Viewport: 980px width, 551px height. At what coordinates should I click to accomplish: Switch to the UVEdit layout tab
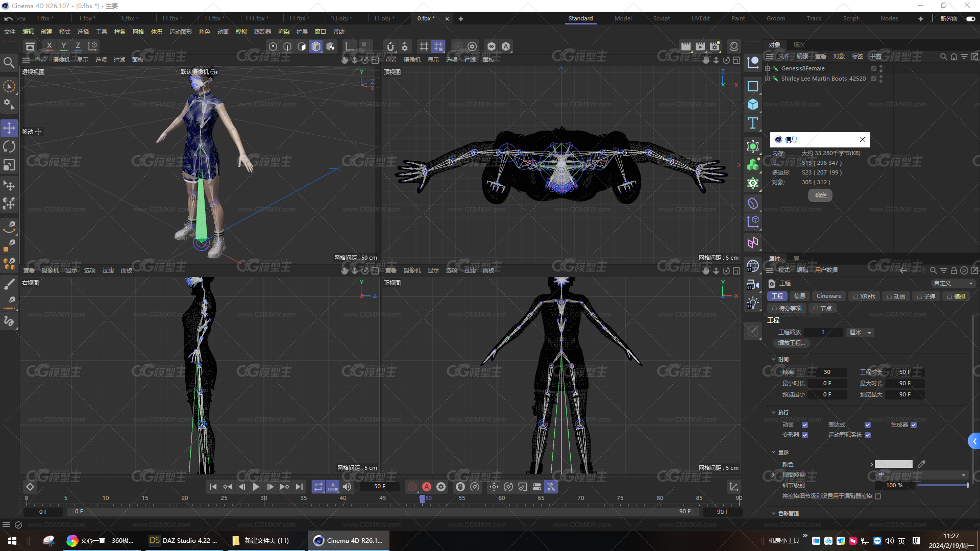click(x=700, y=18)
